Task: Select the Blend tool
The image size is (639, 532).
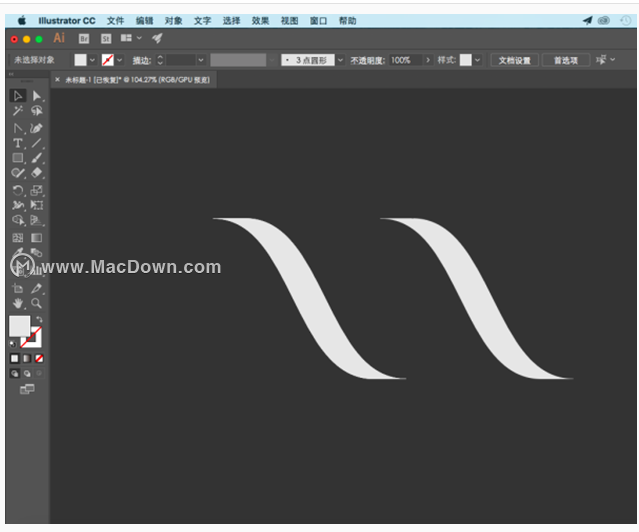Action: [37, 252]
